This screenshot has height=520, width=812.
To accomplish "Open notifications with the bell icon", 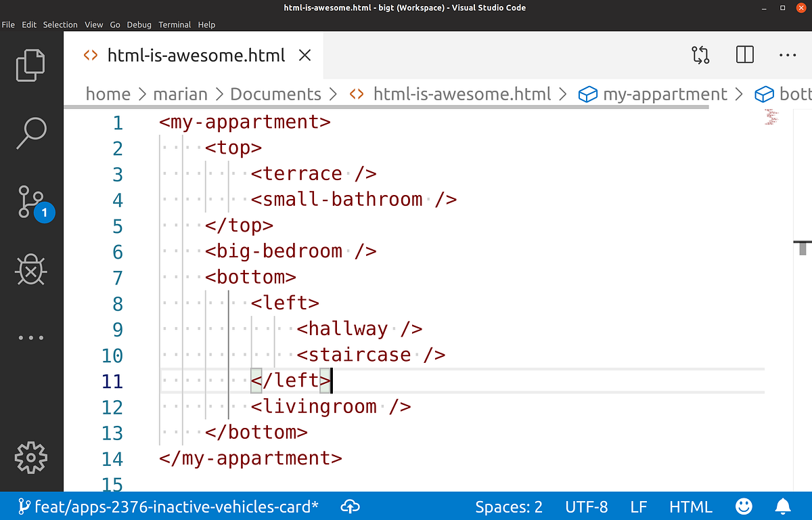I will point(783,506).
